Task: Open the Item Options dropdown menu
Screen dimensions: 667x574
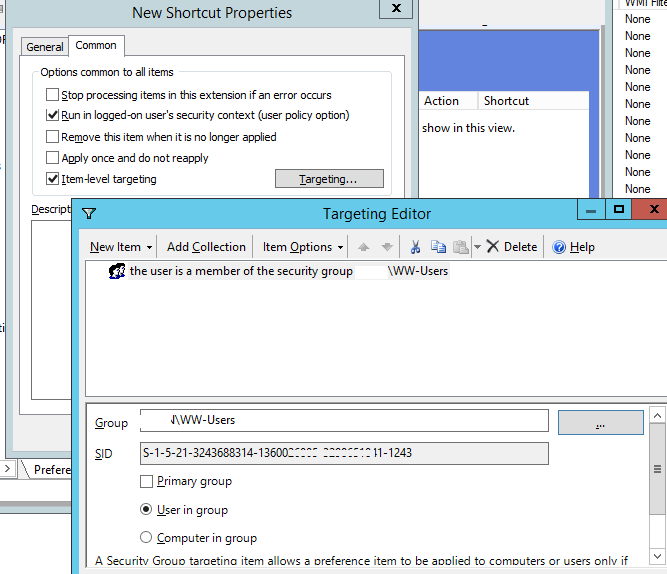Action: pyautogui.click(x=303, y=247)
